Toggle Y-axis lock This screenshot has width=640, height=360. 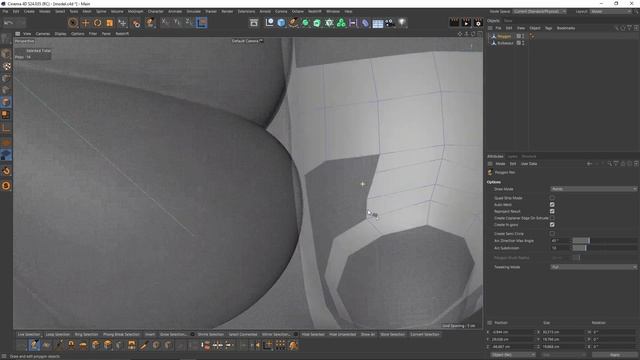pos(177,22)
